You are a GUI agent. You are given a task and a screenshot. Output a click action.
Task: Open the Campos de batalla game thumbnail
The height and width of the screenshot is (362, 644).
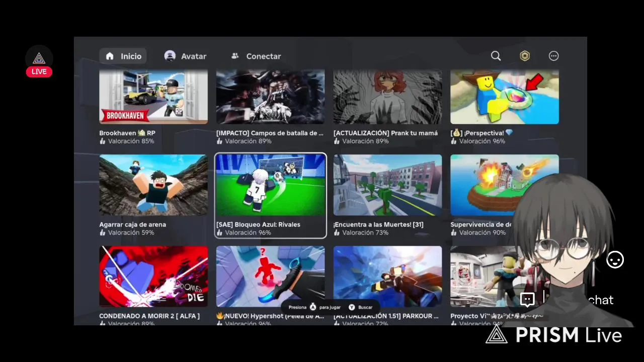pos(270,97)
